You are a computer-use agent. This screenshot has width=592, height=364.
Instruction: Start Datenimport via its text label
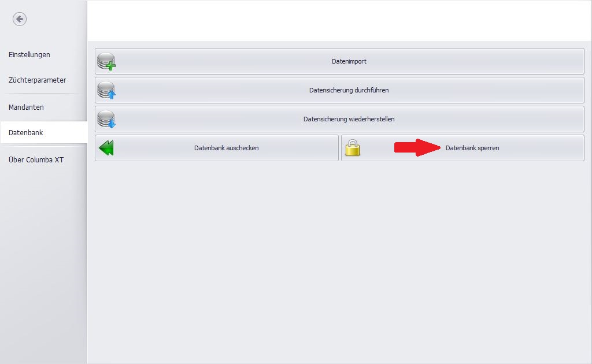349,61
